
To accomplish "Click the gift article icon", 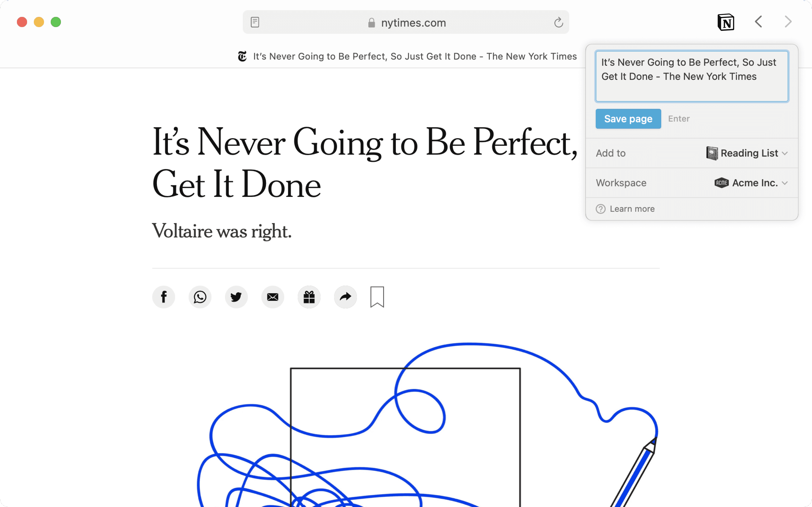I will click(x=309, y=297).
